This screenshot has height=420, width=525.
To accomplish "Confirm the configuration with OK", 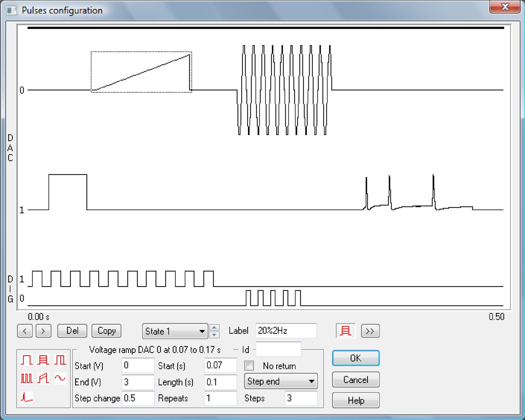I will click(355, 358).
